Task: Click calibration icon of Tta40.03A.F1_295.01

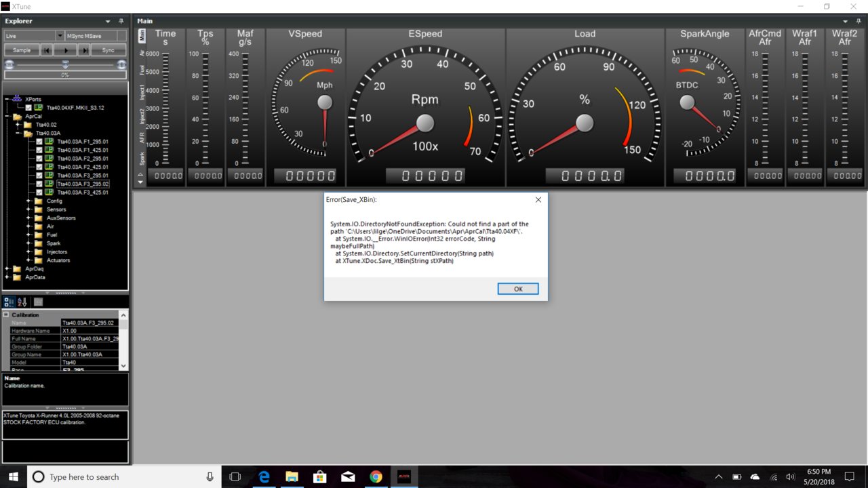Action: coord(50,142)
